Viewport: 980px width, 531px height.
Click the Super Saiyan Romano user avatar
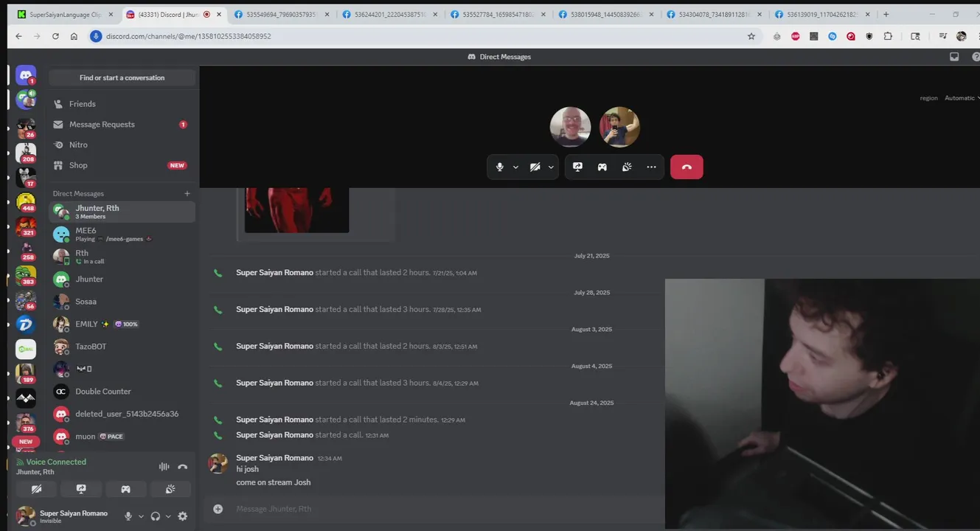pyautogui.click(x=26, y=516)
